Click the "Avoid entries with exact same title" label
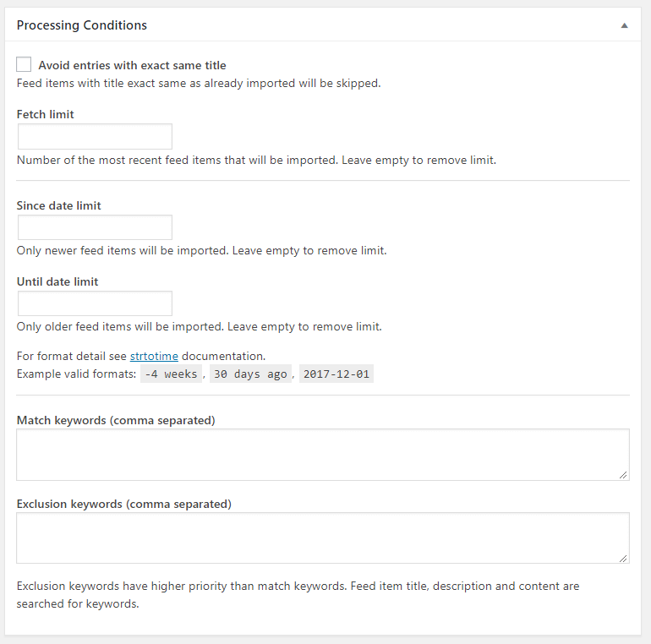This screenshot has height=644, width=651. tap(132, 65)
